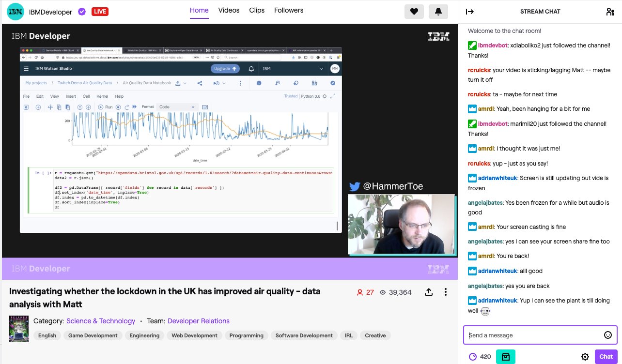Click username adrianwhiteuk on the 'alll good' message
622x364 pixels.
coord(497,271)
